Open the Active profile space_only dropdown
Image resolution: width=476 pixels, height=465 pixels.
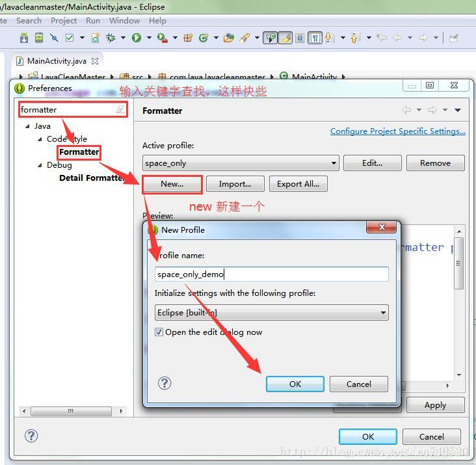tap(241, 163)
